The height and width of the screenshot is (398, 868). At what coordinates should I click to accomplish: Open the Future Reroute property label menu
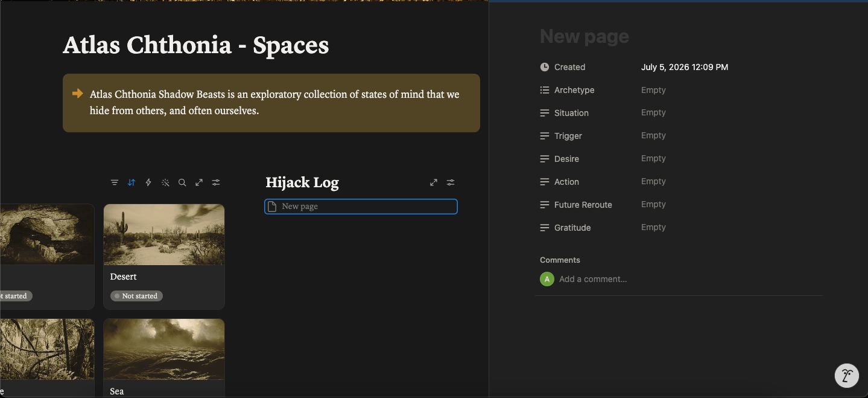(x=583, y=205)
